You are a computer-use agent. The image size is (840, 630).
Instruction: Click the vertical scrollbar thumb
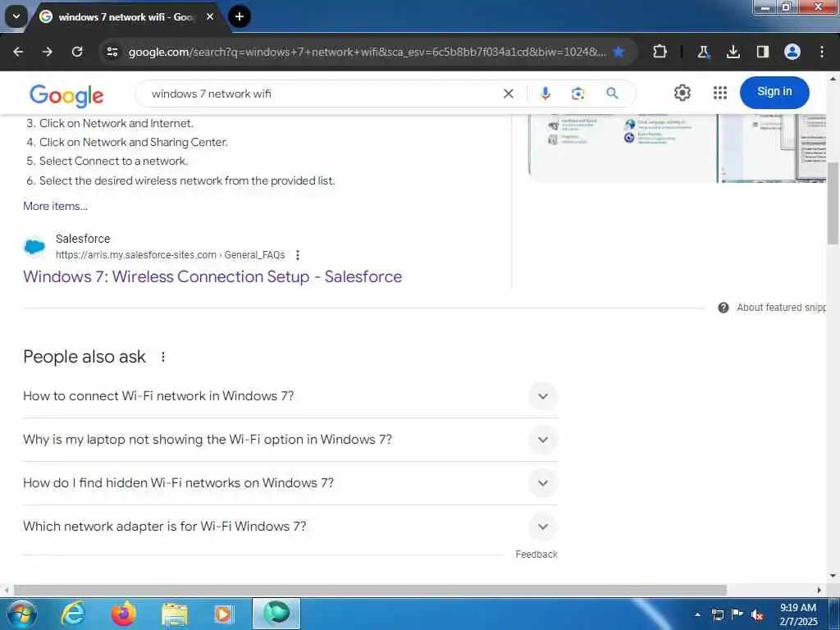pyautogui.click(x=833, y=203)
